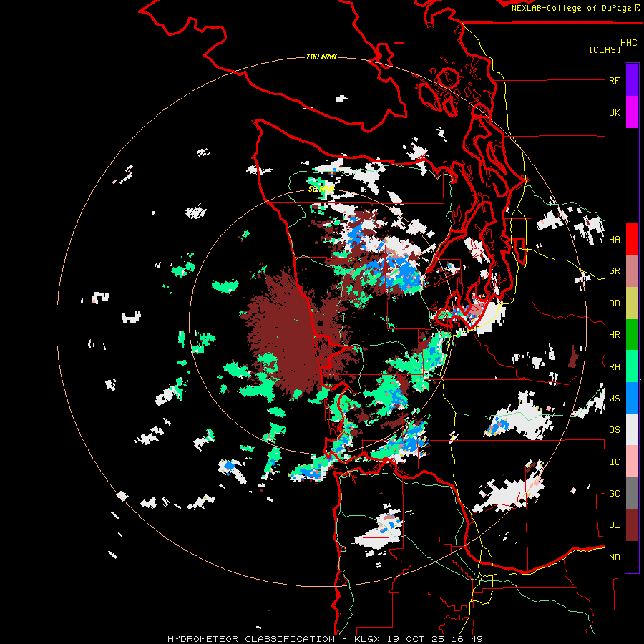This screenshot has height=644, width=644.
Task: Click the BD yellow legend swatch
Action: coord(632,303)
